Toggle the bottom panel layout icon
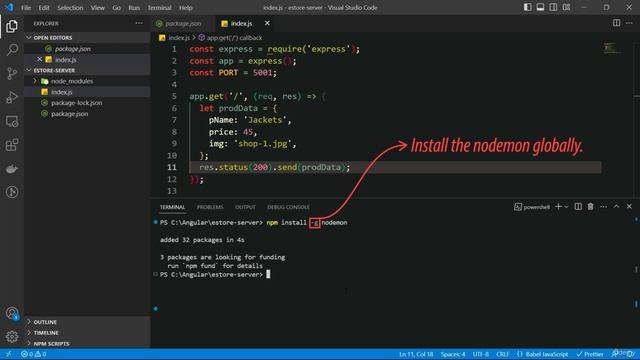 [540, 7]
